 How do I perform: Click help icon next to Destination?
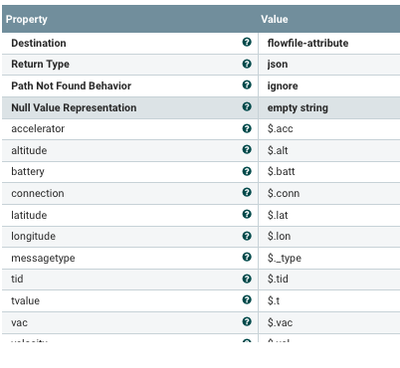coord(247,42)
